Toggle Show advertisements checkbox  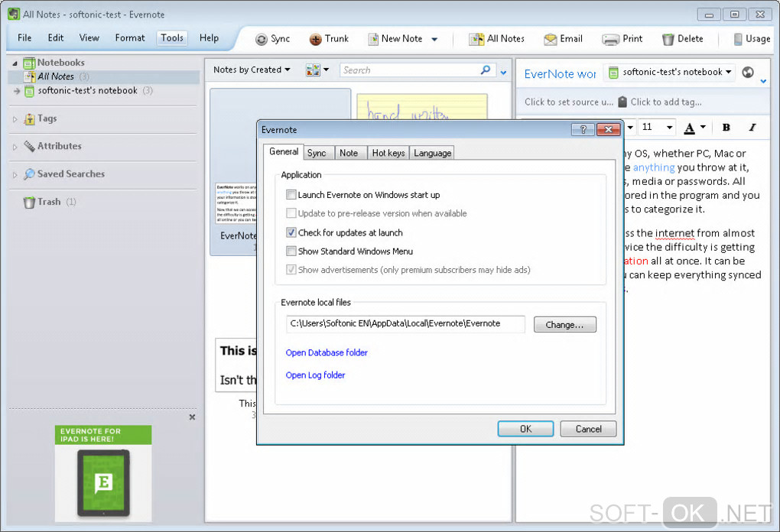[291, 270]
